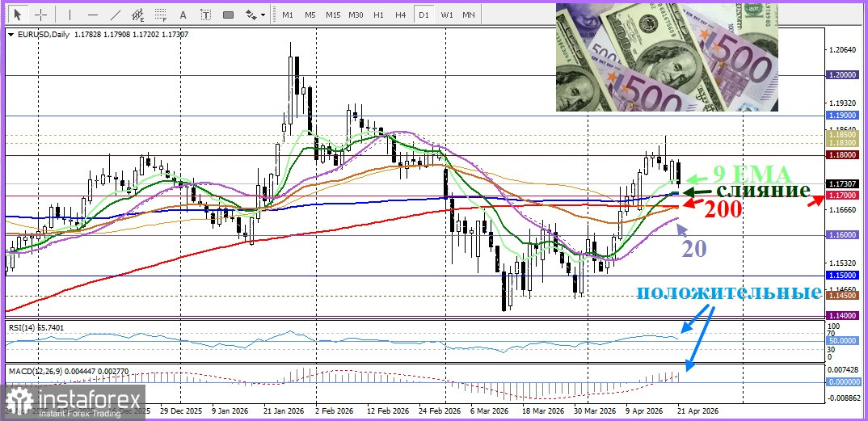This screenshot has height=421, width=868.
Task: Switch to W1 weekly timeframe
Action: coord(446,15)
